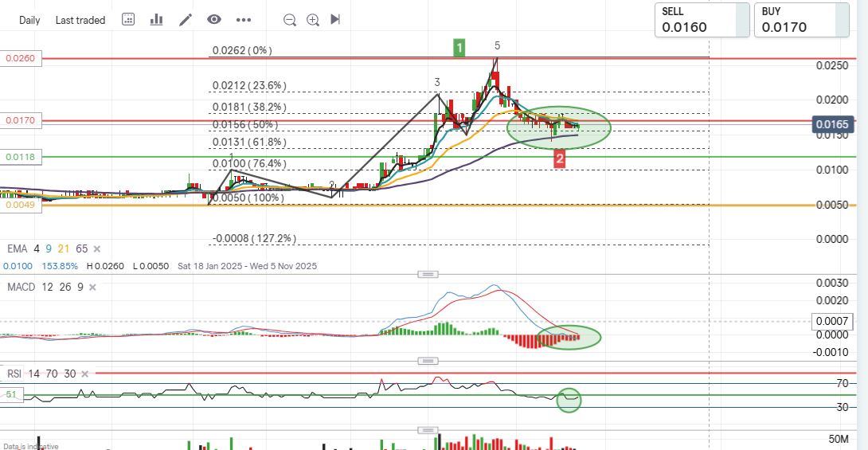Image resolution: width=868 pixels, height=450 pixels.
Task: Jump to the latest candle with skip arrow
Action: point(335,20)
